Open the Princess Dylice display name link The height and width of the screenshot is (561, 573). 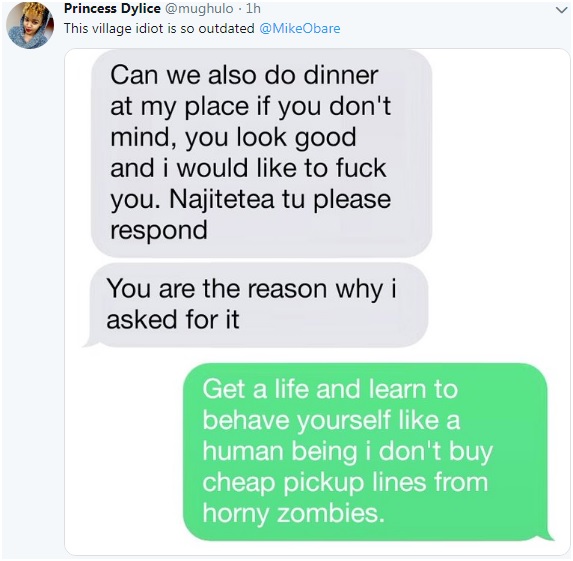[x=112, y=8]
